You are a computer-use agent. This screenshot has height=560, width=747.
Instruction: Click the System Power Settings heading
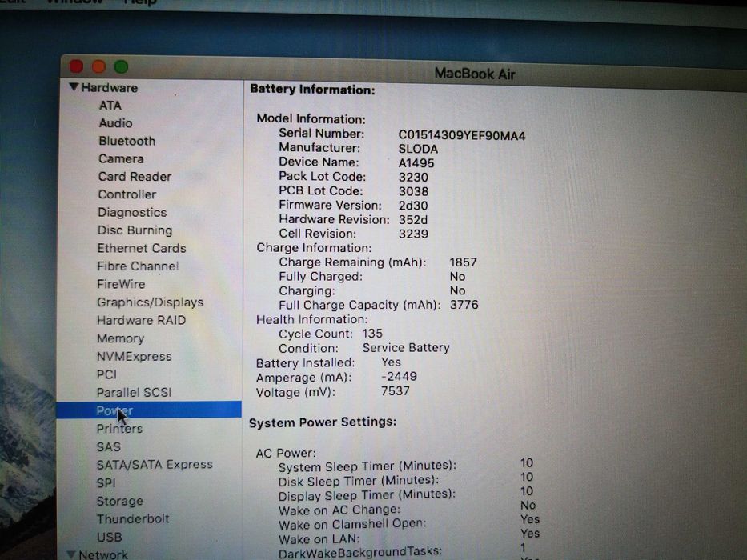(x=323, y=422)
